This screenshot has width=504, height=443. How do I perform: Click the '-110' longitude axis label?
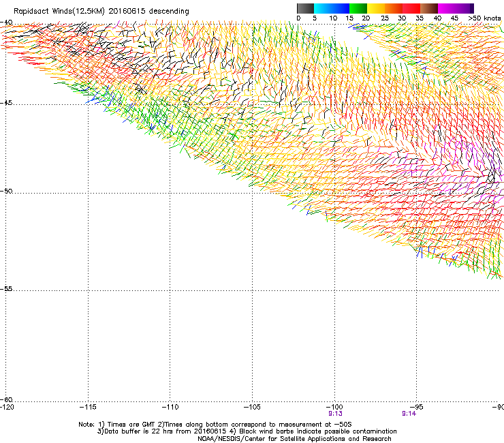coord(170,408)
